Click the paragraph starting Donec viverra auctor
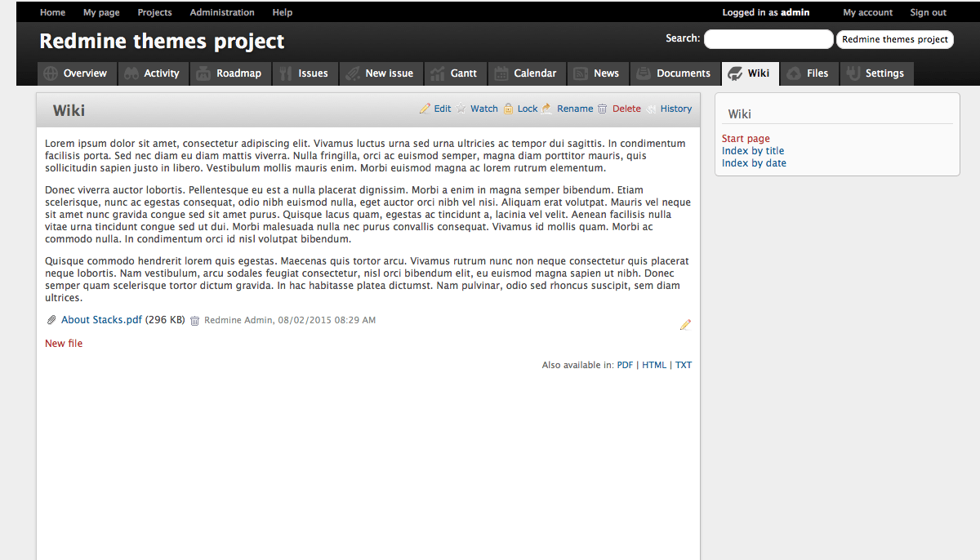980x560 pixels. pos(368,215)
